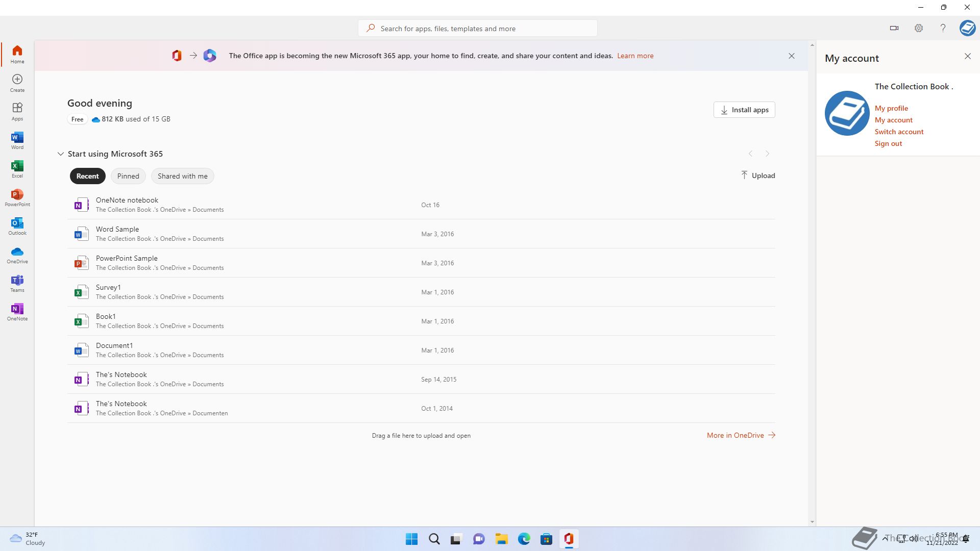980x551 pixels.
Task: Open the My account link
Action: coord(893,120)
